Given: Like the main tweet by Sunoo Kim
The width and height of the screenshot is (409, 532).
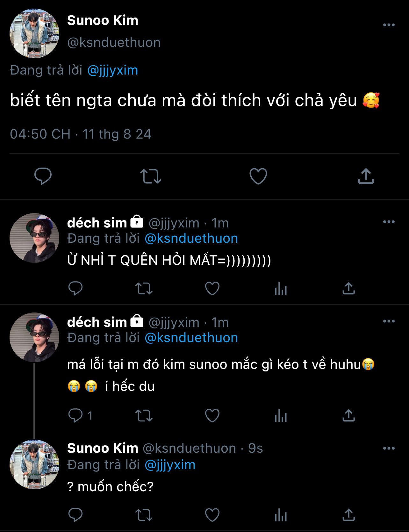Looking at the screenshot, I should (258, 176).
